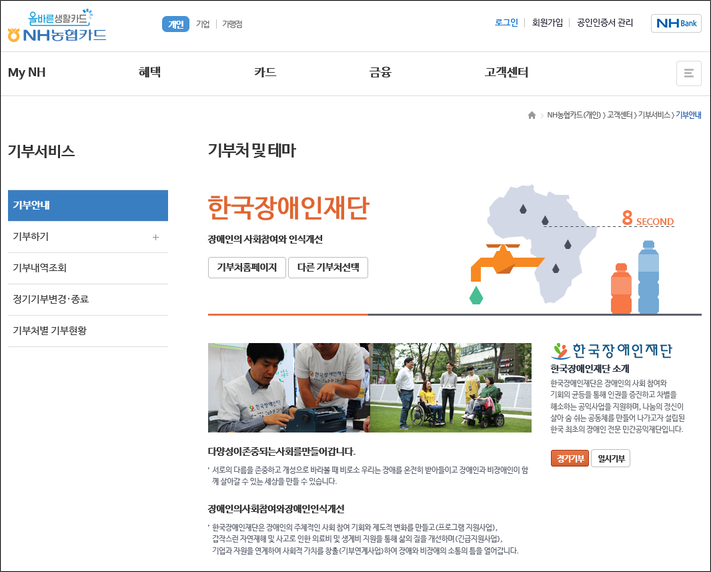Select 기부안내 in sidebar
Image resolution: width=711 pixels, height=572 pixels.
tap(88, 205)
